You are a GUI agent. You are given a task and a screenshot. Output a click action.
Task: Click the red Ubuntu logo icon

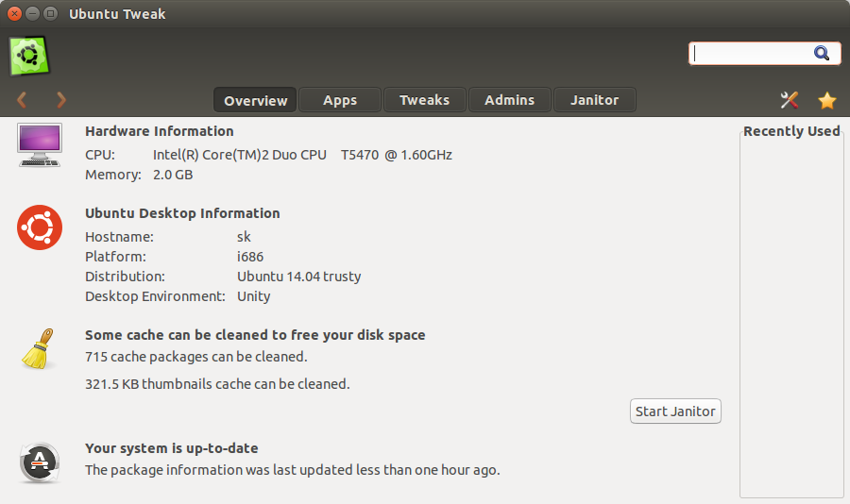tap(40, 227)
